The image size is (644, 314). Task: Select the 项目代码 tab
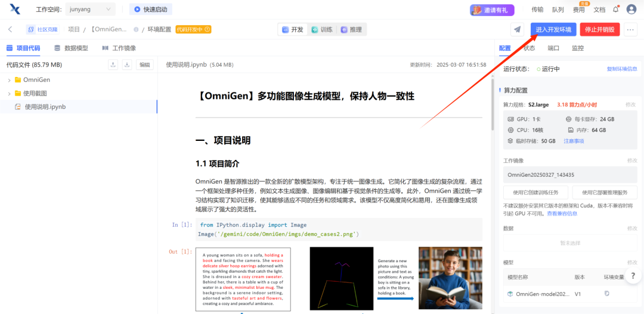pyautogui.click(x=23, y=48)
